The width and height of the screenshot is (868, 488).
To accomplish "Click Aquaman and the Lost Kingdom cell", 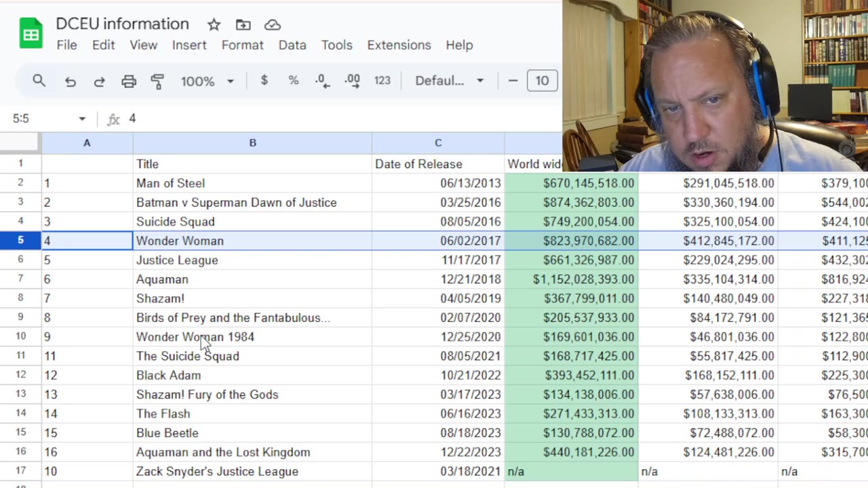I will point(252,452).
